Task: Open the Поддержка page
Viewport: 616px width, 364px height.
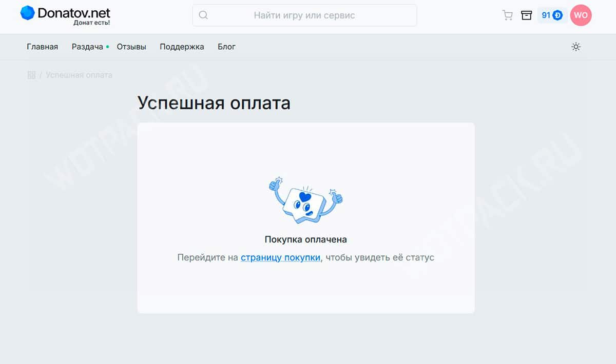Action: [x=182, y=47]
